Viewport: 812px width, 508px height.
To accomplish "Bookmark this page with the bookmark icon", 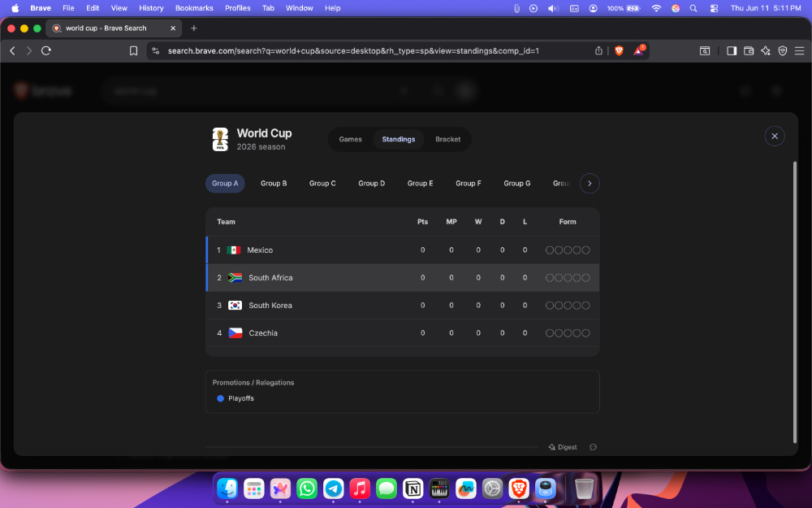I will click(134, 50).
